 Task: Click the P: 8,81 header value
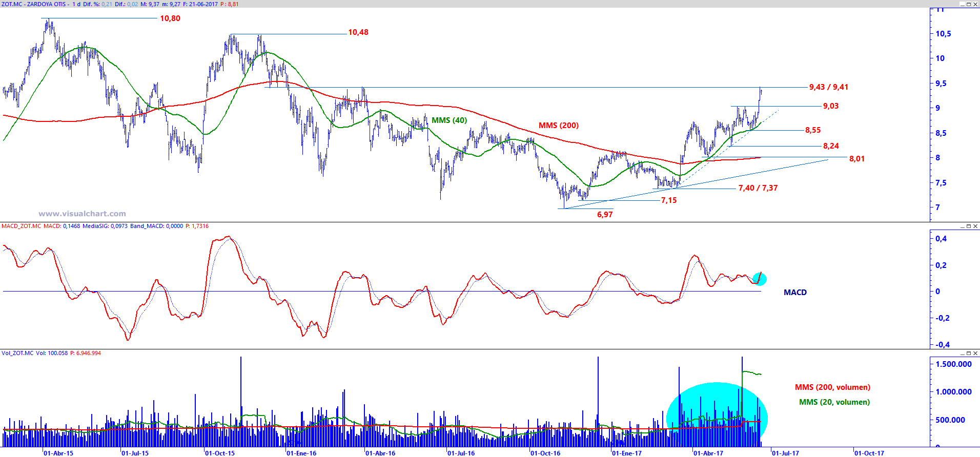[x=230, y=4]
